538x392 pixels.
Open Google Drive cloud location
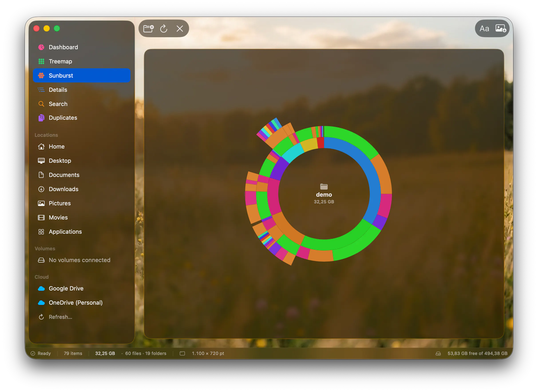point(81,288)
